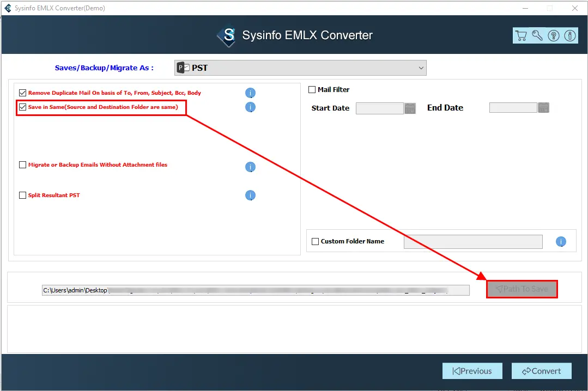Open the about info icon in header

(570, 35)
